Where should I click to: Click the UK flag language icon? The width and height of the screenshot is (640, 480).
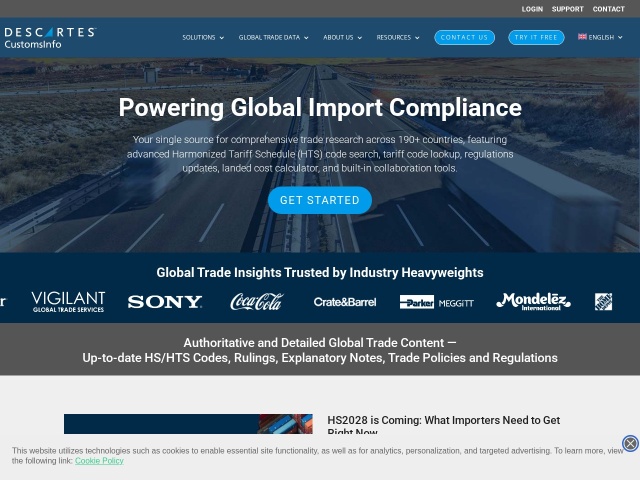click(x=582, y=37)
